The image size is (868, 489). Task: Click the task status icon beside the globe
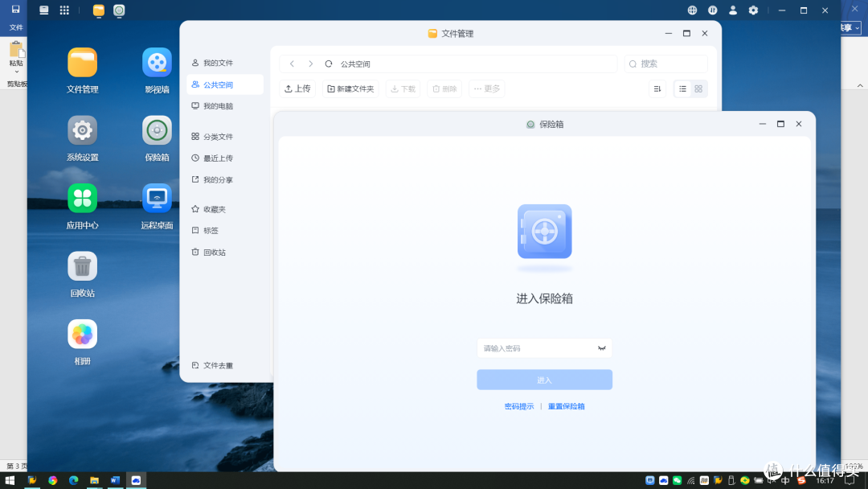712,10
